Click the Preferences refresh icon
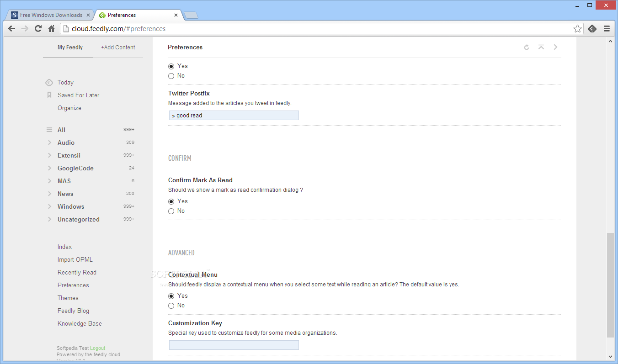This screenshot has height=364, width=618. (527, 47)
